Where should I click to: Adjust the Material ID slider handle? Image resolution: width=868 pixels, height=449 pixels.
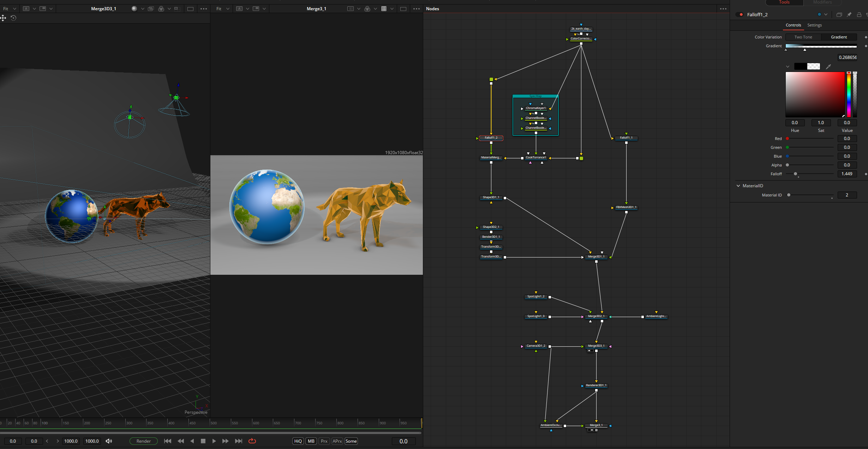tap(789, 195)
